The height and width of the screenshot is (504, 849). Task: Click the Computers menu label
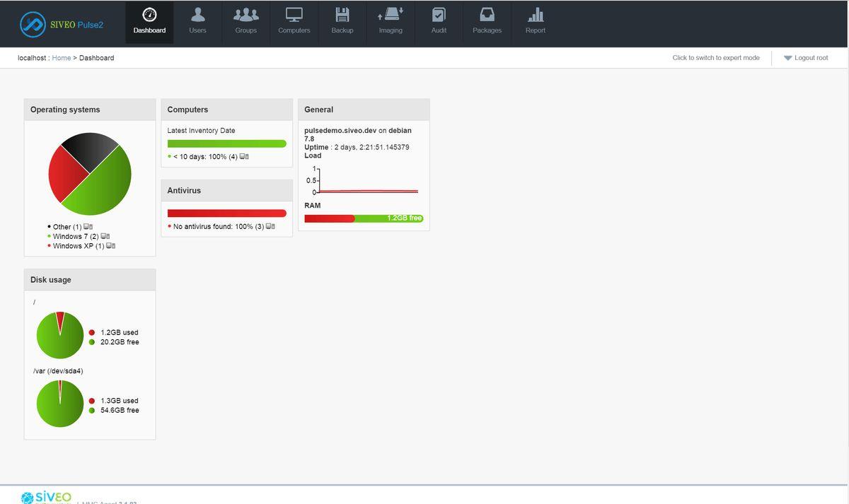(294, 30)
